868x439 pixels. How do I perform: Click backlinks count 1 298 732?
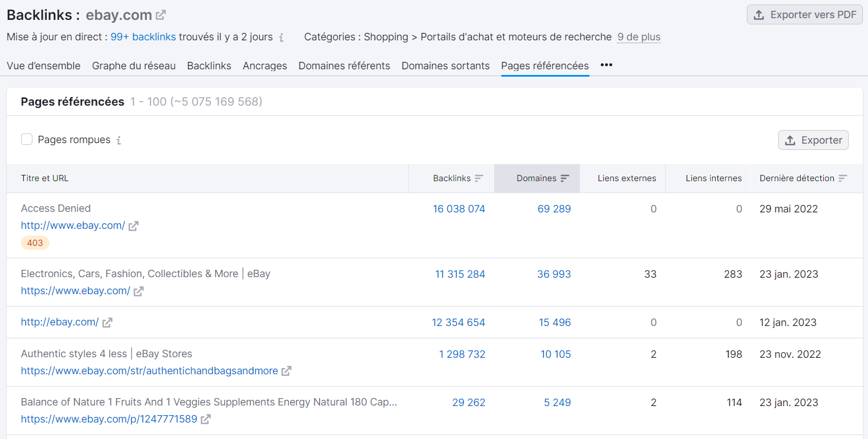tap(462, 354)
